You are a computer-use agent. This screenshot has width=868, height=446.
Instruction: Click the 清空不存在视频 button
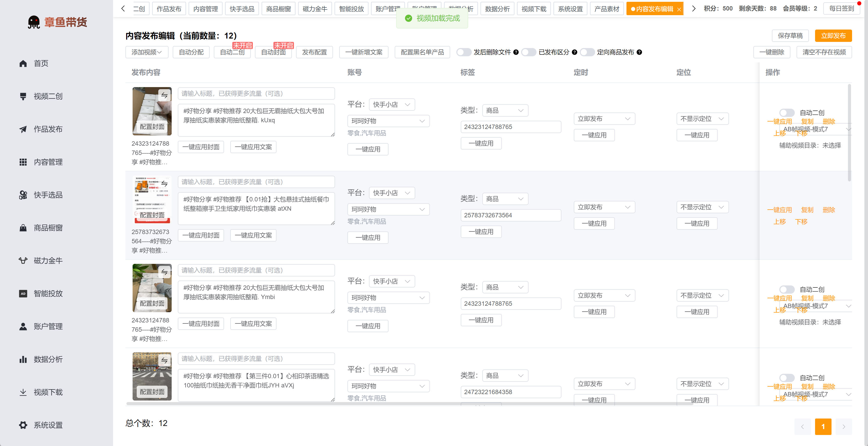coord(824,52)
